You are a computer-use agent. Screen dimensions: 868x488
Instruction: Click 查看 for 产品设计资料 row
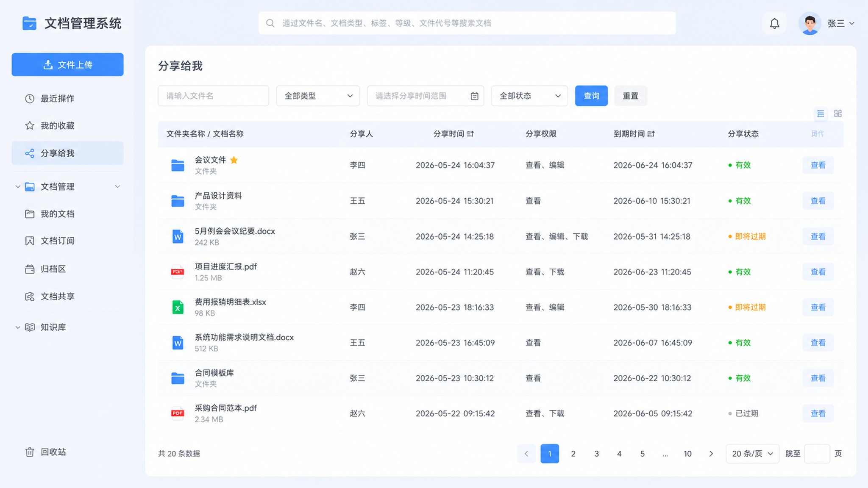pyautogui.click(x=818, y=201)
